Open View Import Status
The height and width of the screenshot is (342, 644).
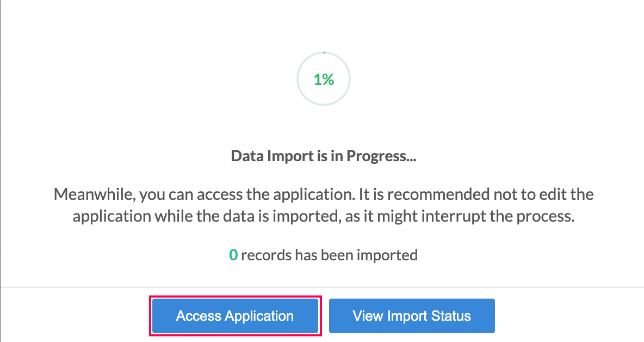(412, 316)
